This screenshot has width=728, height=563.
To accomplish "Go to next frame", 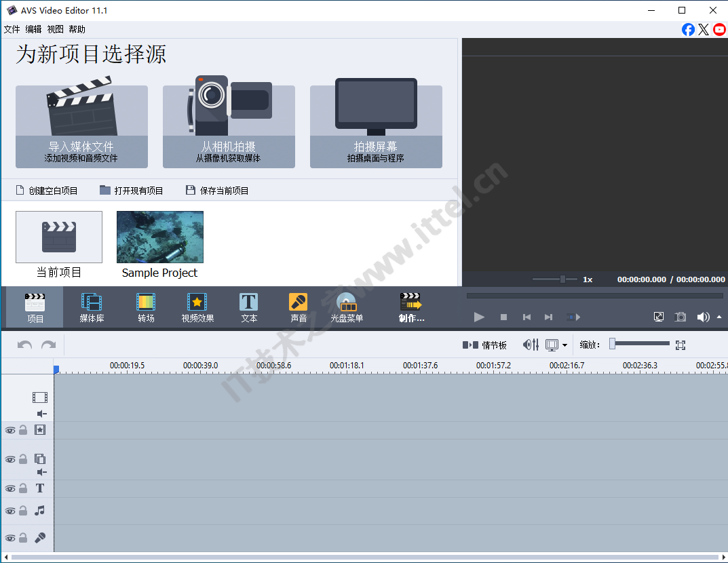I will 548,317.
